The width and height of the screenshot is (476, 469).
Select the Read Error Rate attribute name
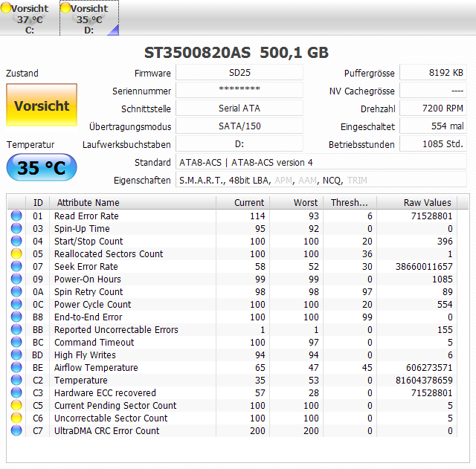[x=86, y=216]
